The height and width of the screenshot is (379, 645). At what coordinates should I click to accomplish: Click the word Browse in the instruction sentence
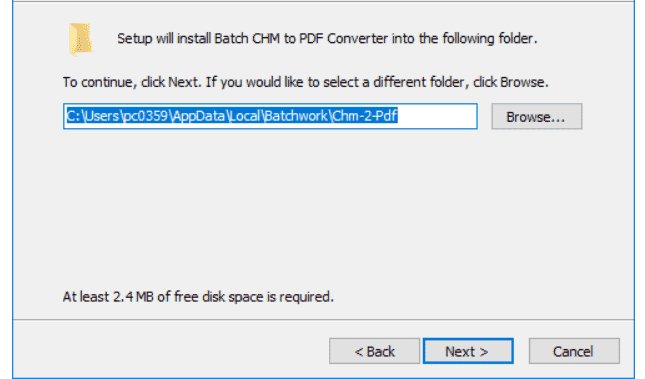[x=522, y=82]
